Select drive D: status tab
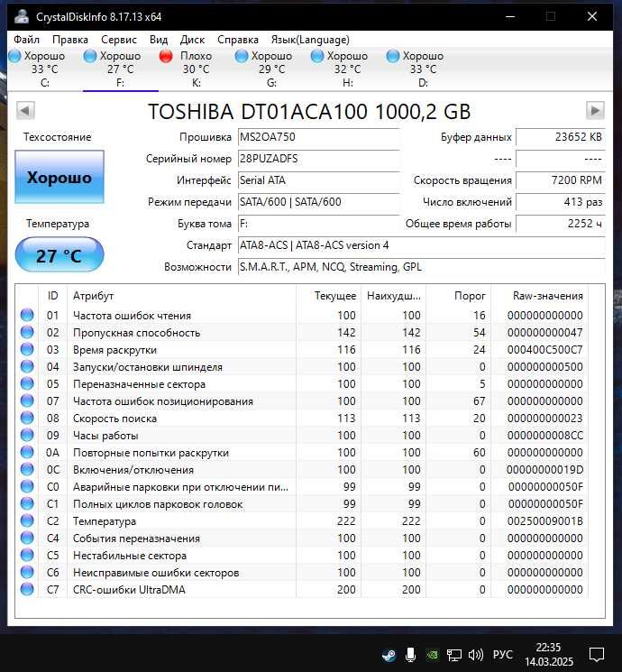The height and width of the screenshot is (672, 622). coord(424,69)
